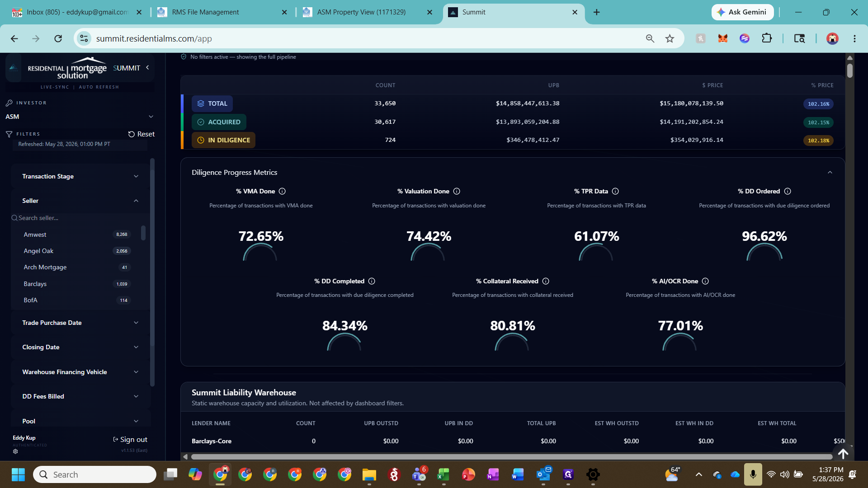Click the Windows Start button
The width and height of the screenshot is (868, 488).
coord(18,474)
